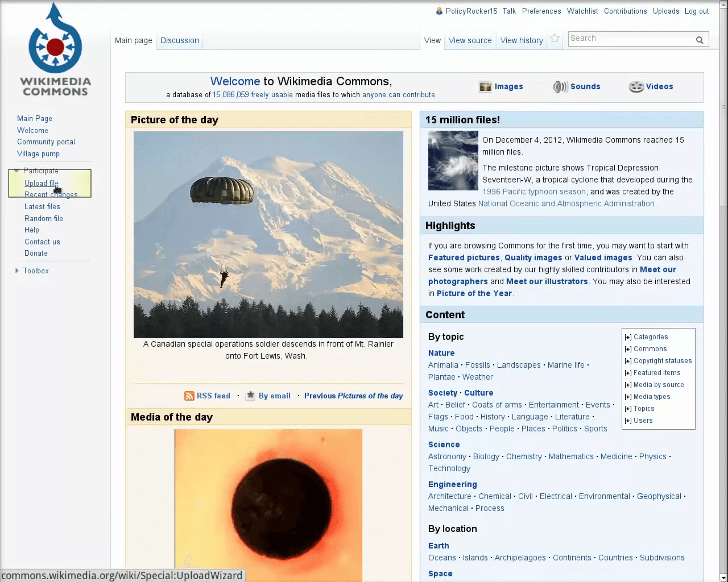Click the Astronomy topic link

(x=447, y=456)
